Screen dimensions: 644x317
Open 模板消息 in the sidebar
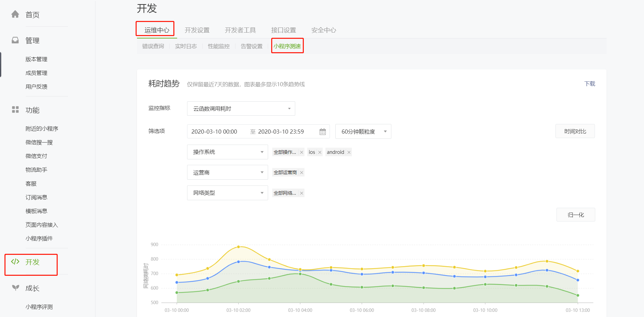click(36, 211)
